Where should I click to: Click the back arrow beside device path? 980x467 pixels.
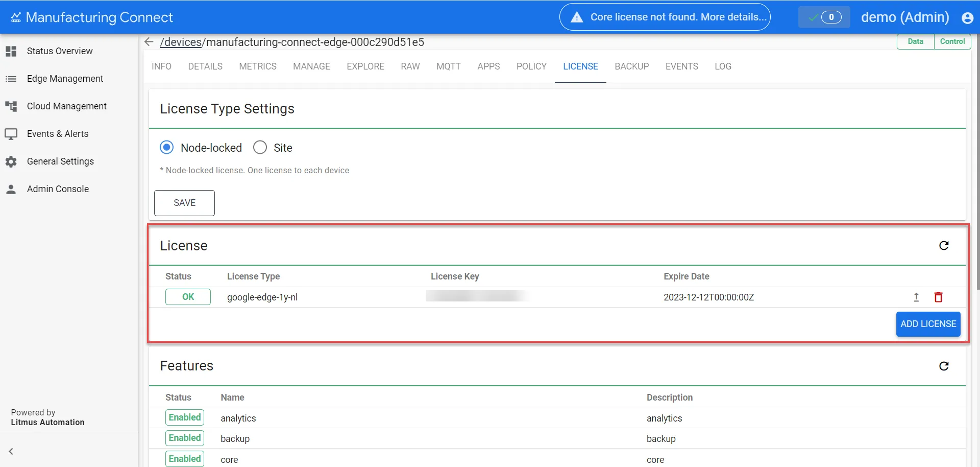click(149, 42)
